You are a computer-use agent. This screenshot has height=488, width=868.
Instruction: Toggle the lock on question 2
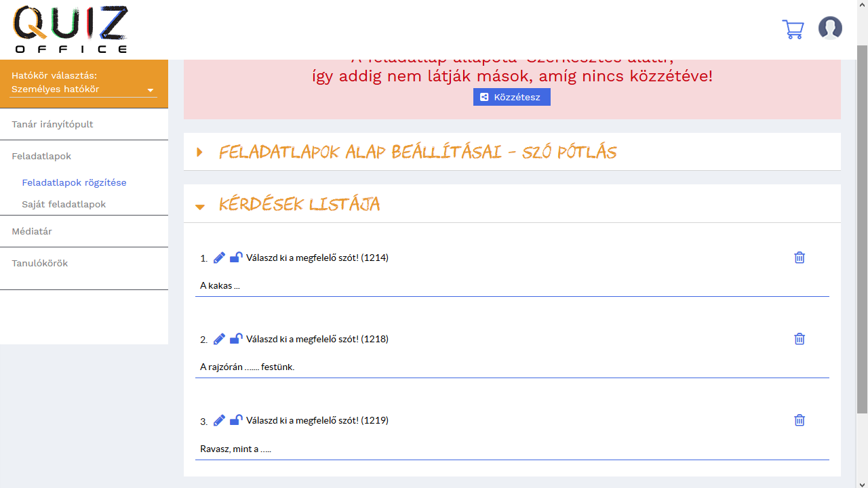[236, 339]
